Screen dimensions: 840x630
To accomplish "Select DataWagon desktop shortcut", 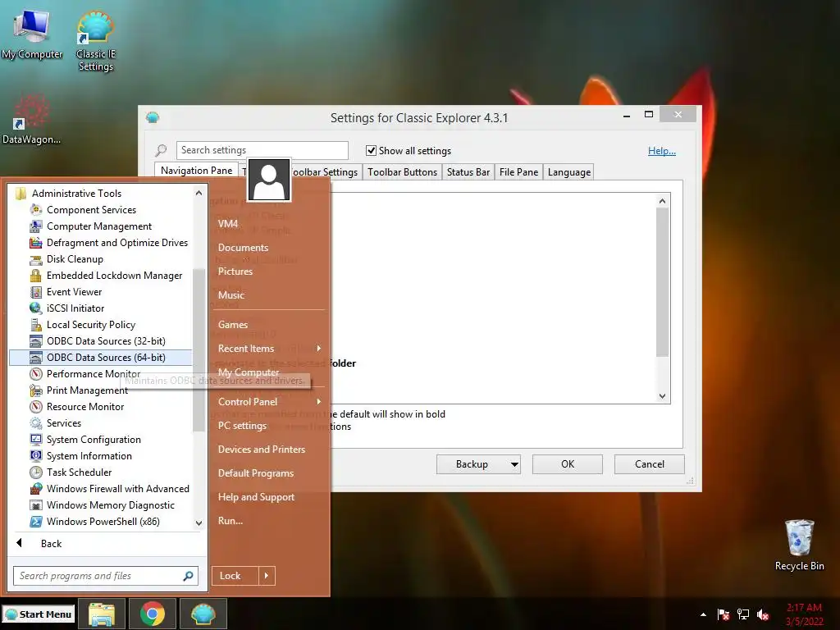I will click(31, 120).
